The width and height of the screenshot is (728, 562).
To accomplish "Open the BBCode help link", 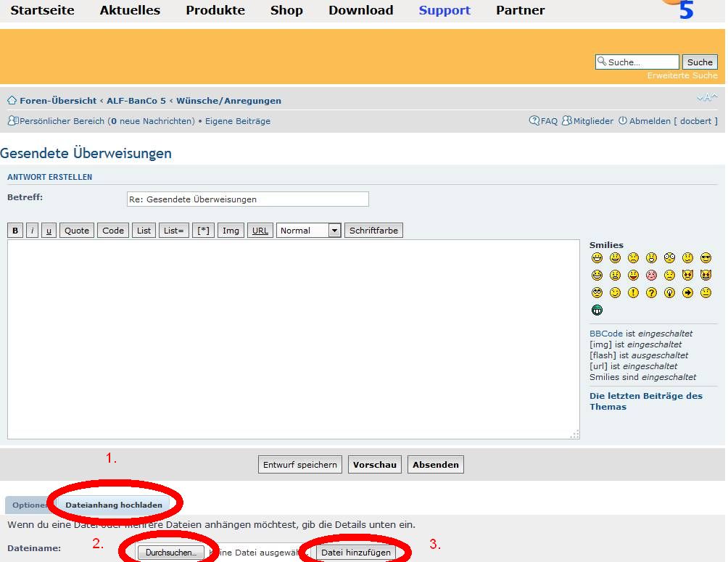I will click(606, 334).
